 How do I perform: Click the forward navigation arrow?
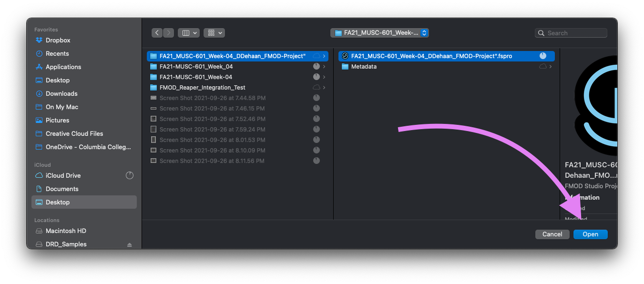pos(169,33)
